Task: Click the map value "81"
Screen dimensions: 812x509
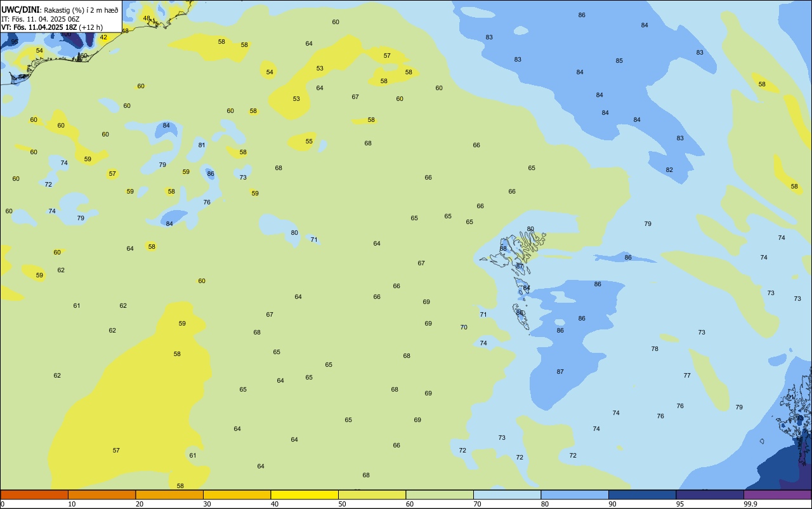Action: [x=202, y=145]
